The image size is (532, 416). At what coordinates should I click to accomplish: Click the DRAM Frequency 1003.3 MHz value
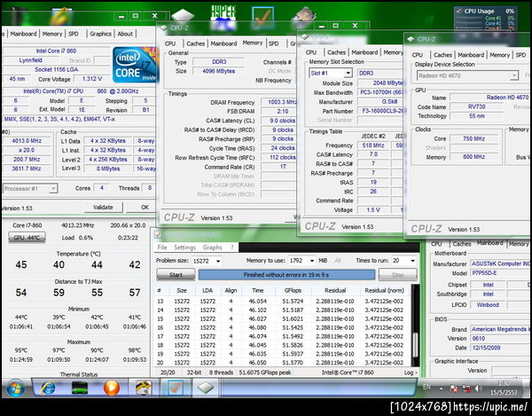[279, 102]
